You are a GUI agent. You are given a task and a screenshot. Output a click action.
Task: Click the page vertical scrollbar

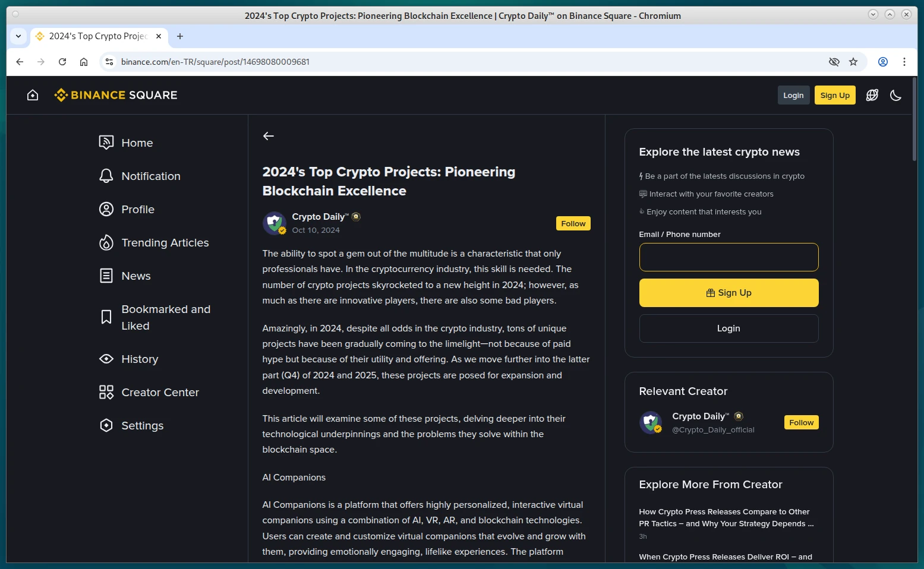914,119
